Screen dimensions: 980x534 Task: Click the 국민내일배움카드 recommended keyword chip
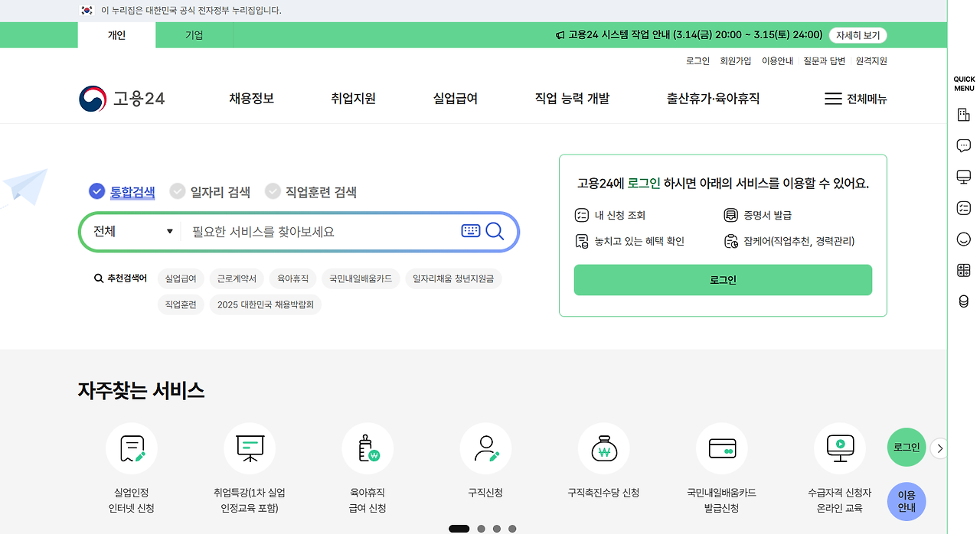[x=361, y=278]
